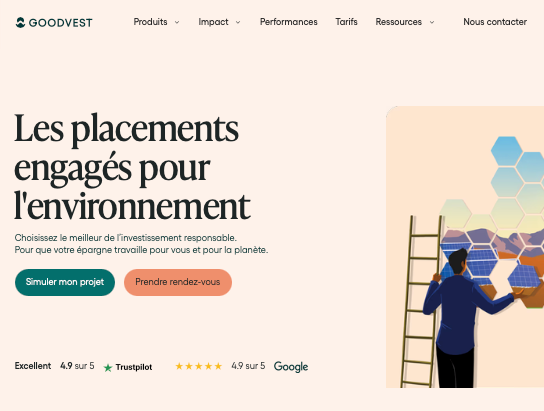Click the Nous contacter link
Viewport: 544px width, 411px height.
[x=495, y=22]
